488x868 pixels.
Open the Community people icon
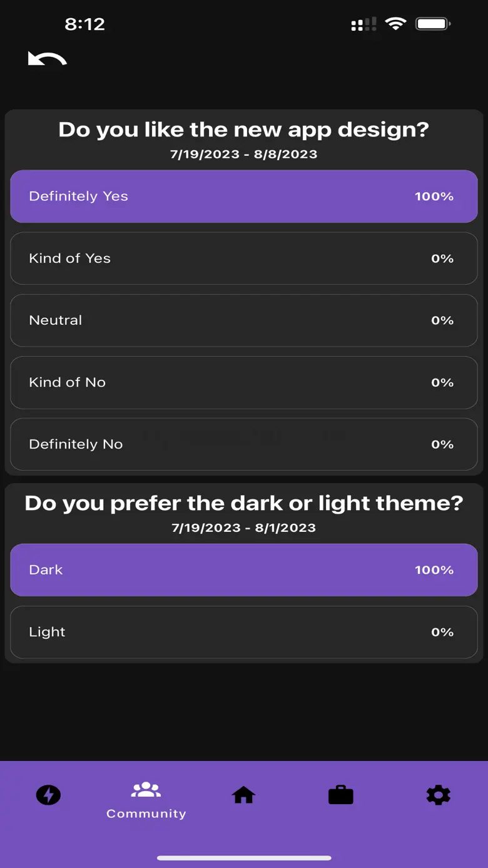tap(146, 790)
